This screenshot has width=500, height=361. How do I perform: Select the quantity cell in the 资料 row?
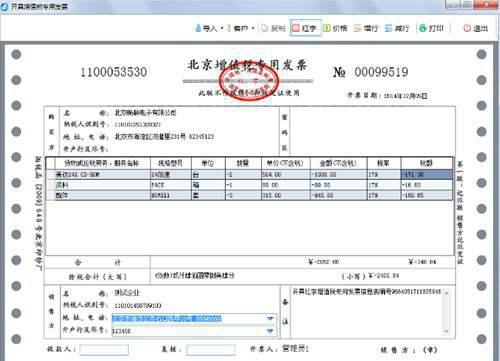coord(243,185)
